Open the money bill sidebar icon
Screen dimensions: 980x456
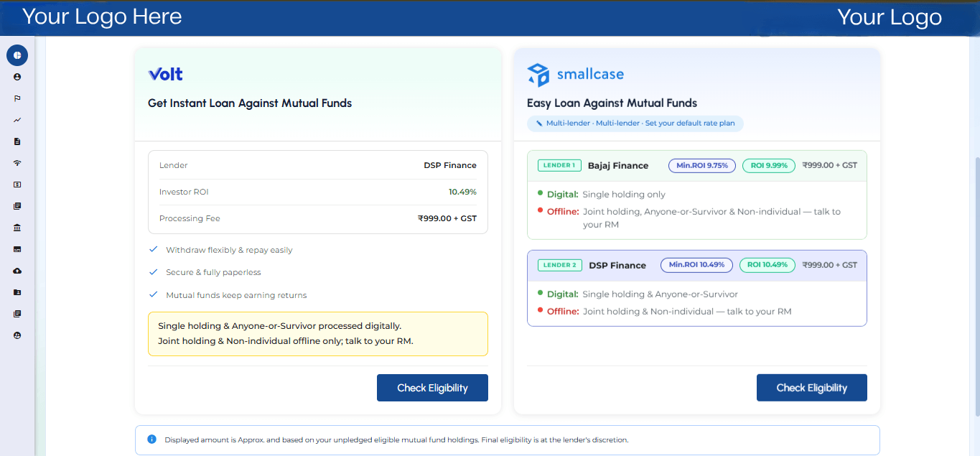coord(17,185)
